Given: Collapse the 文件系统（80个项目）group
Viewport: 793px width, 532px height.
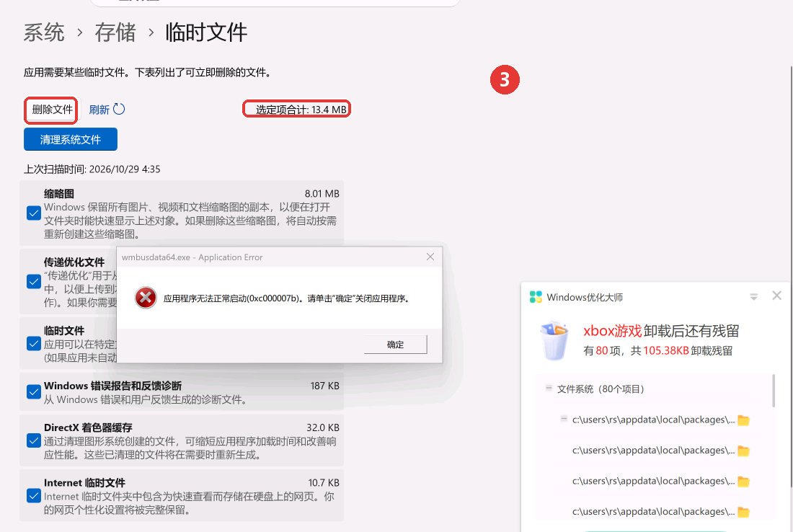Looking at the screenshot, I should pos(549,389).
